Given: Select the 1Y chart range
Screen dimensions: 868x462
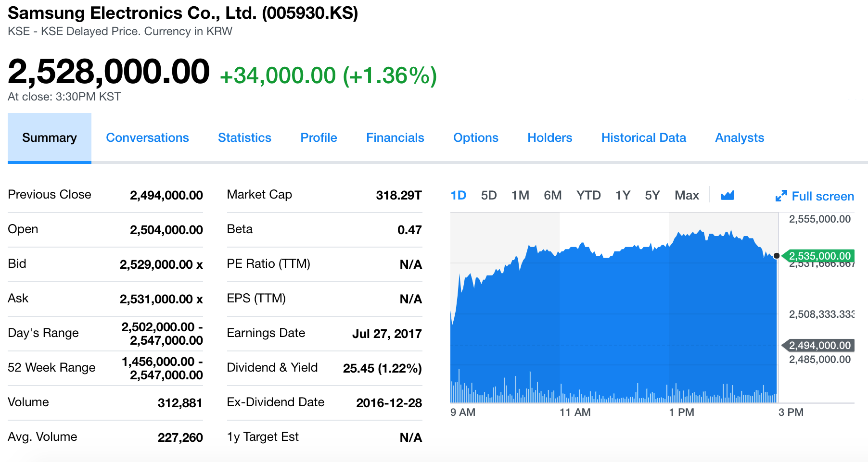Looking at the screenshot, I should point(622,195).
